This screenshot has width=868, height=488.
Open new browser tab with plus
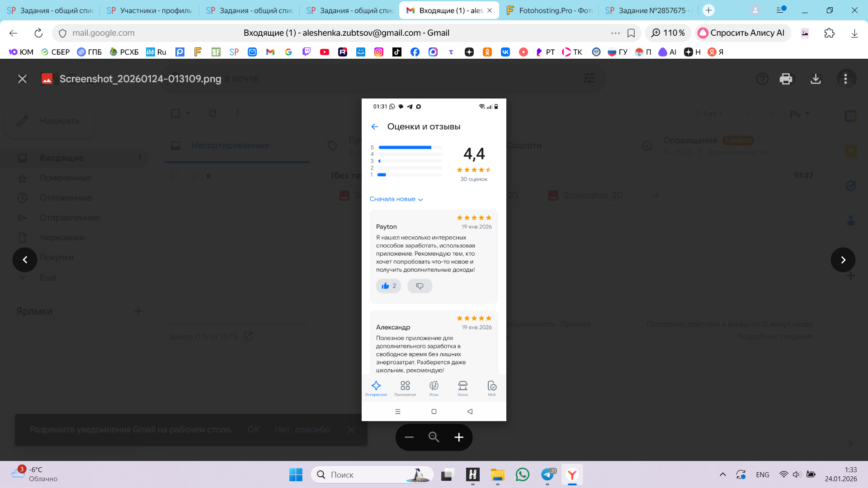click(708, 10)
